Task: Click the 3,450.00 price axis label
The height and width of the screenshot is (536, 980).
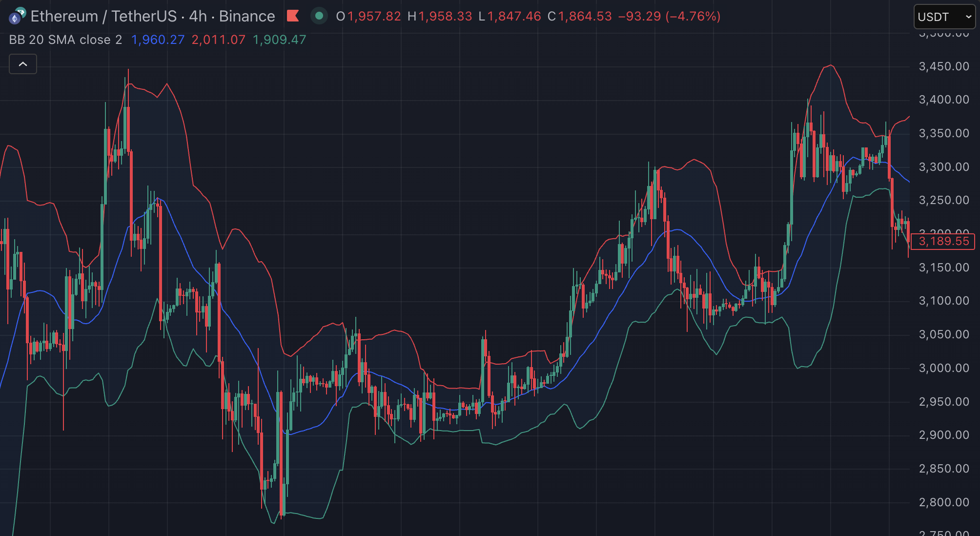Action: (x=943, y=66)
